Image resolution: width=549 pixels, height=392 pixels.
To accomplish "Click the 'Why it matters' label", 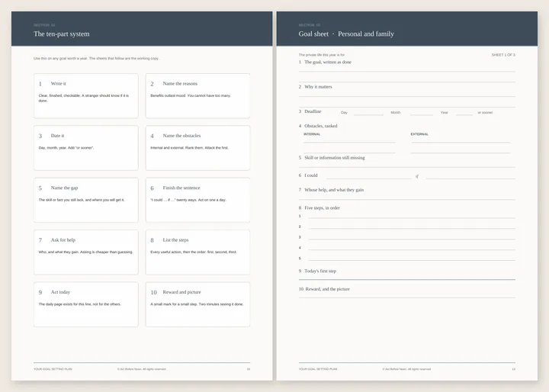I will (x=318, y=87).
